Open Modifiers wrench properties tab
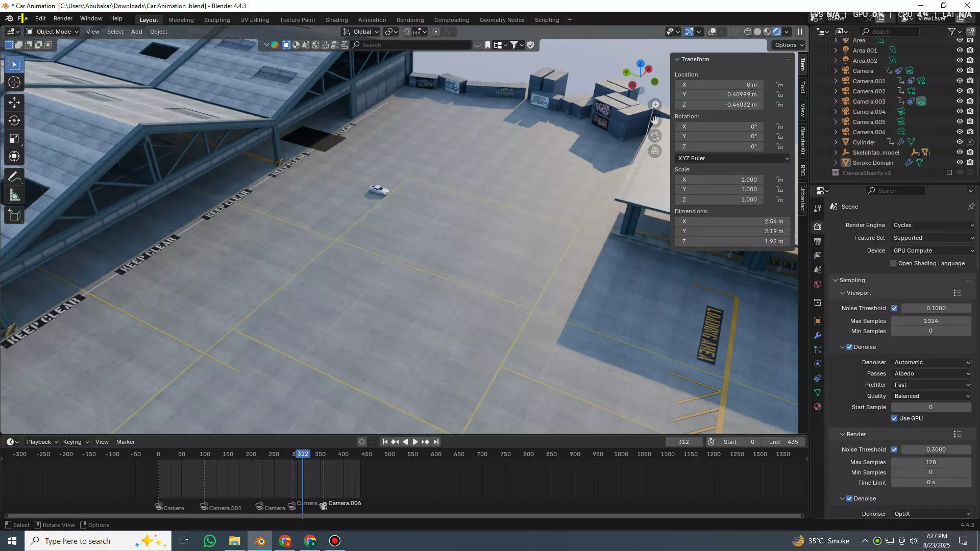 click(x=818, y=335)
